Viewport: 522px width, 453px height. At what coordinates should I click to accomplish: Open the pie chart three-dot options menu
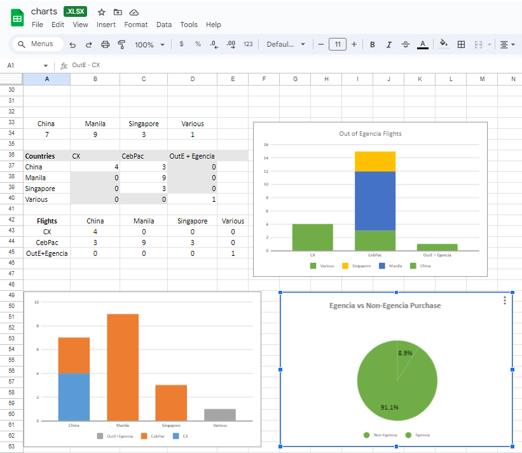pos(505,300)
